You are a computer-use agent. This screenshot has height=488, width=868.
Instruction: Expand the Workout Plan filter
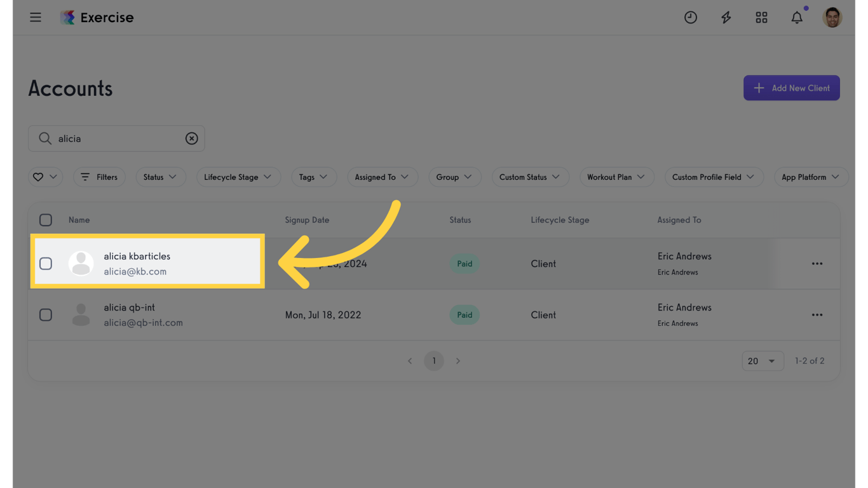click(616, 177)
